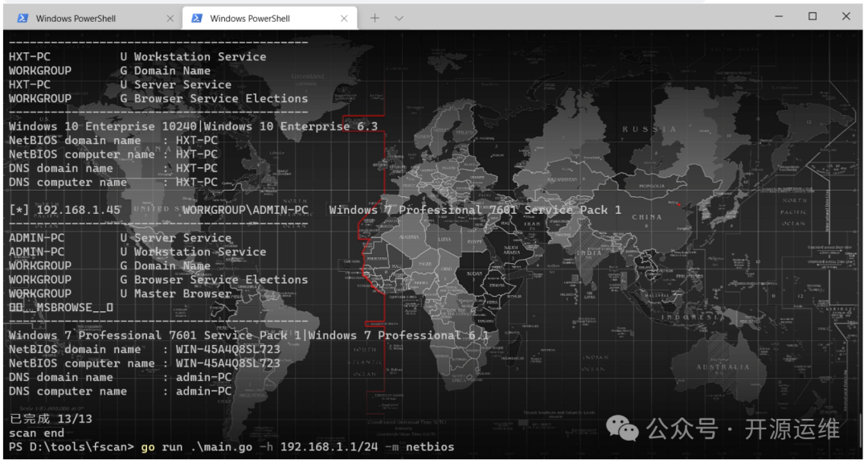Image resolution: width=868 pixels, height=464 pixels.
Task: Click the command 'go run .\main.go'
Action: click(197, 447)
